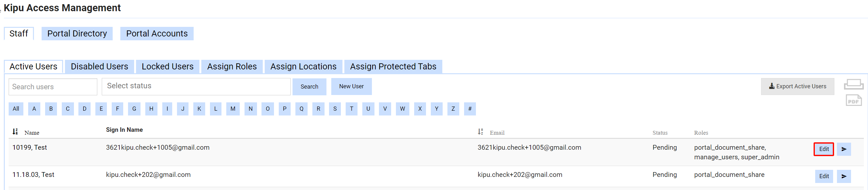Open the Select status dropdown

click(196, 86)
